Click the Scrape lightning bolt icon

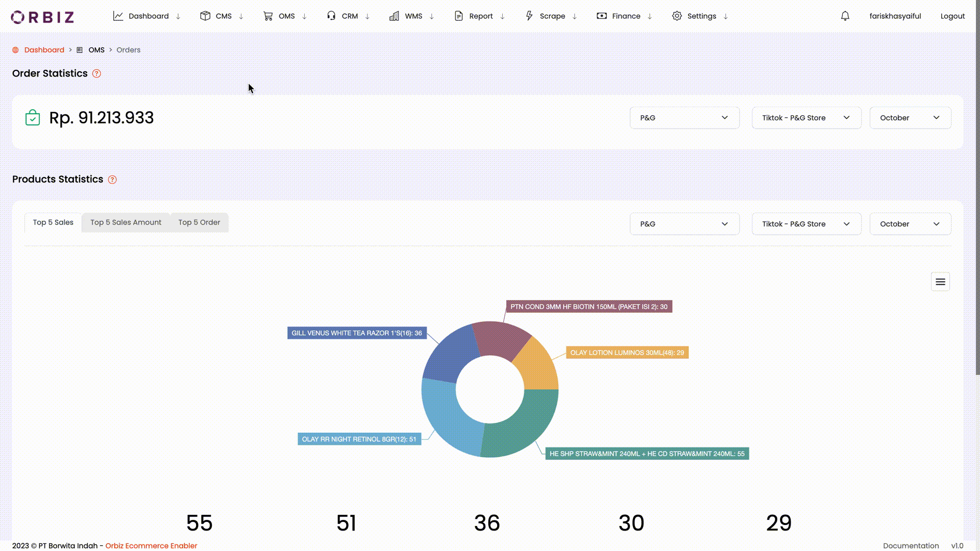click(529, 16)
